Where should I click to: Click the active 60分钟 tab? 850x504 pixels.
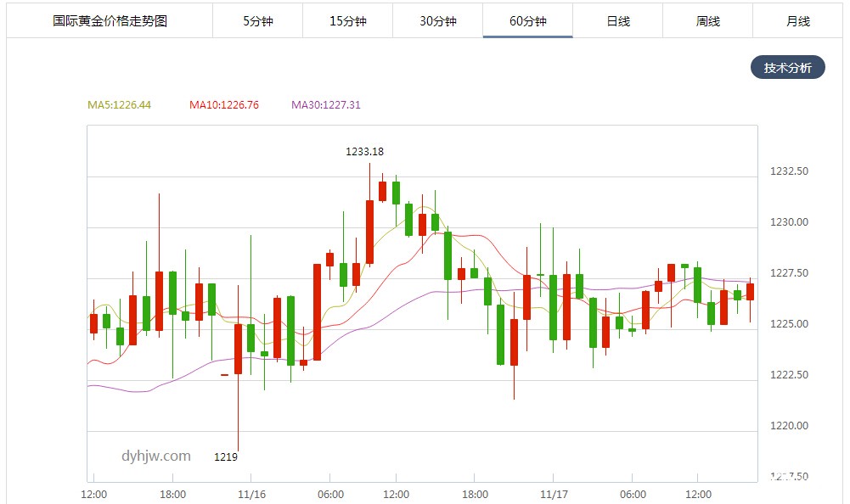click(x=527, y=21)
